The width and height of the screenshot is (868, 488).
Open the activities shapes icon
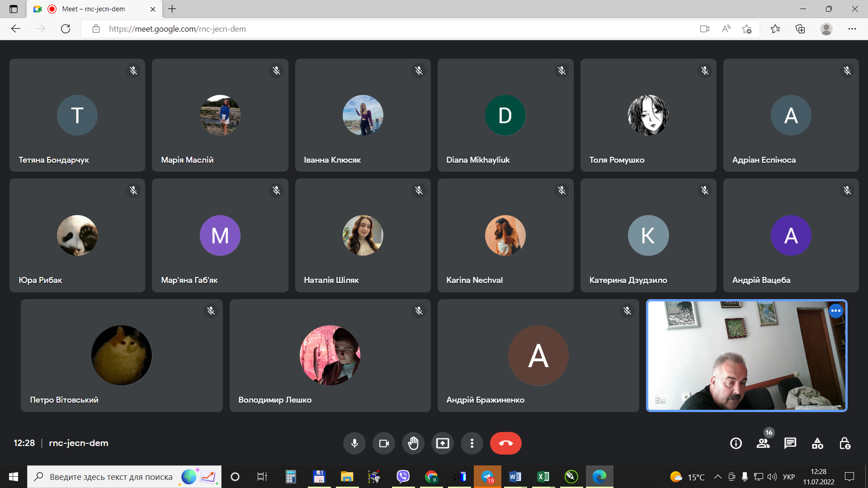(x=817, y=443)
